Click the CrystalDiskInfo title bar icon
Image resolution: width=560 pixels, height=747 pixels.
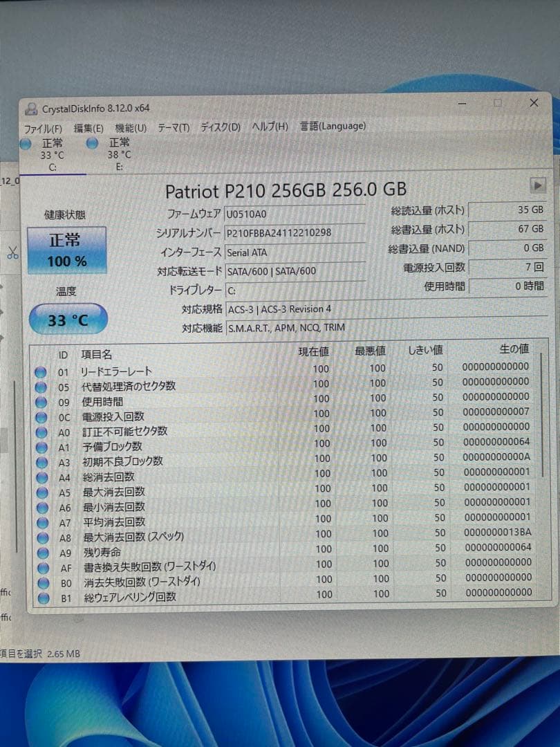pyautogui.click(x=32, y=108)
